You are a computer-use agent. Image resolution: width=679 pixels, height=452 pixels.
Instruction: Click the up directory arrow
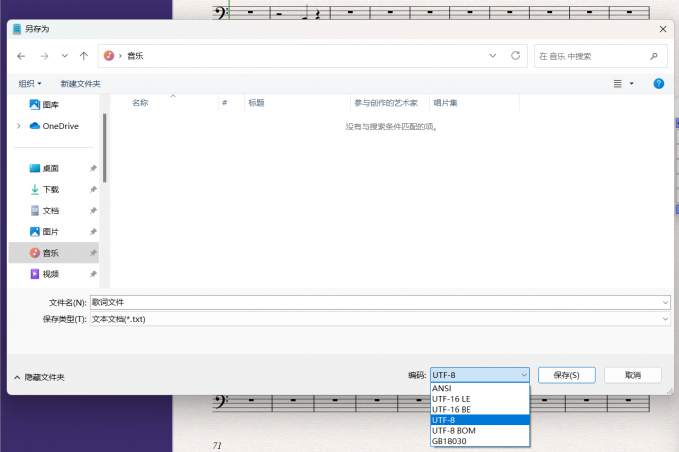84,56
